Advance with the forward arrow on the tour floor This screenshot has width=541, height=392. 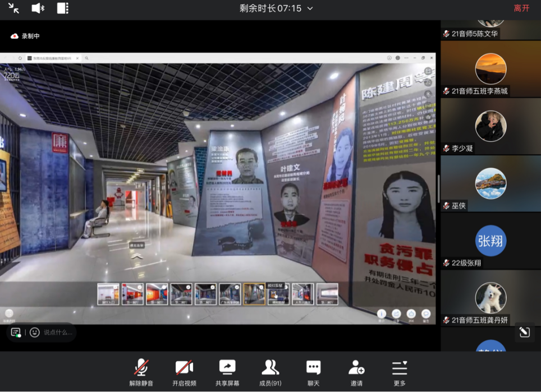tap(136, 256)
